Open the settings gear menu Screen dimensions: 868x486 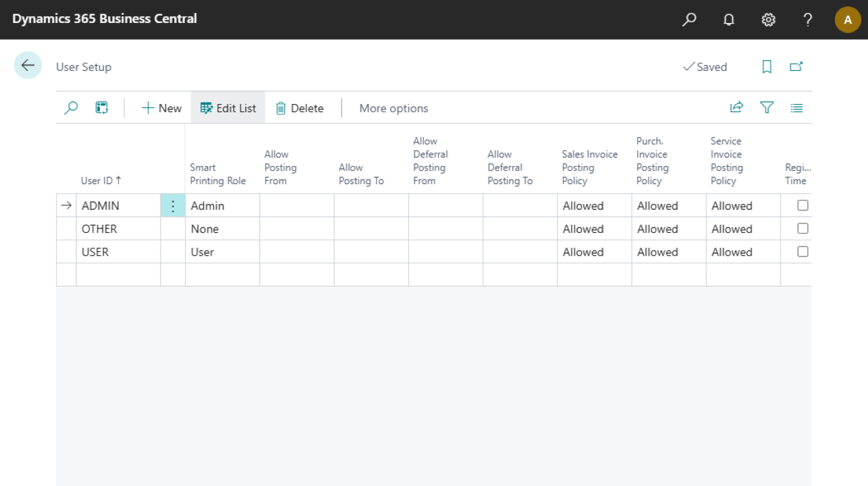(x=768, y=20)
